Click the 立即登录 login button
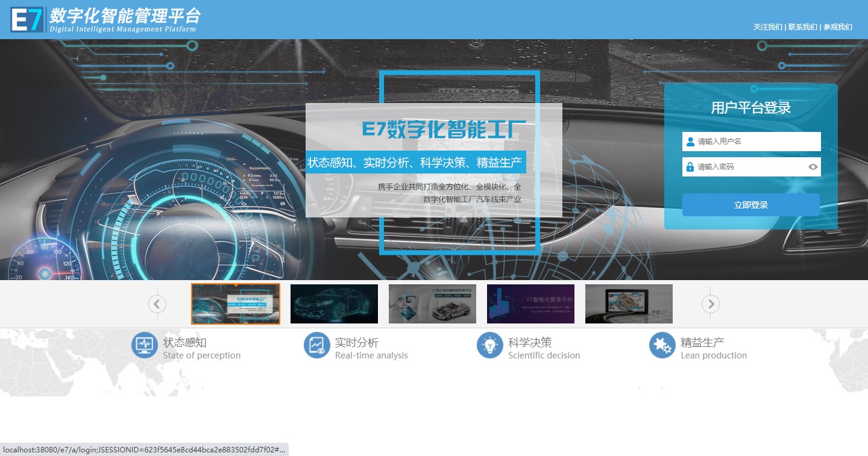This screenshot has height=456, width=868. coord(750,205)
